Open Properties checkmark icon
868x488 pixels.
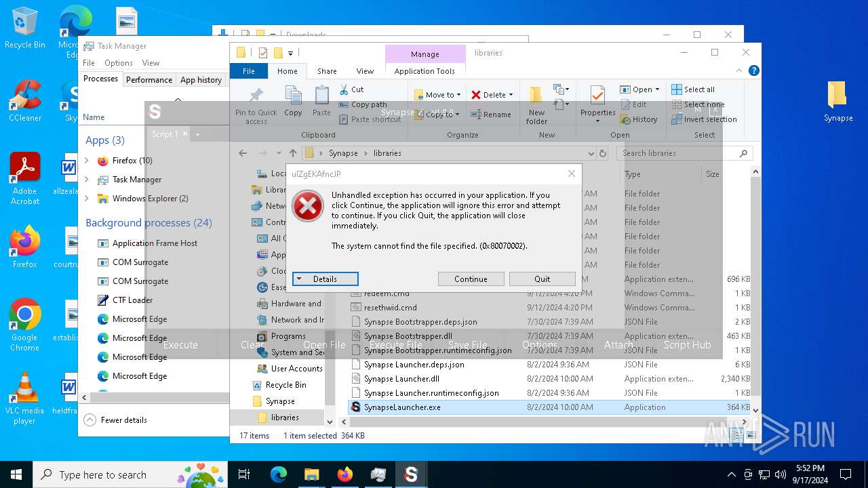pos(597,96)
